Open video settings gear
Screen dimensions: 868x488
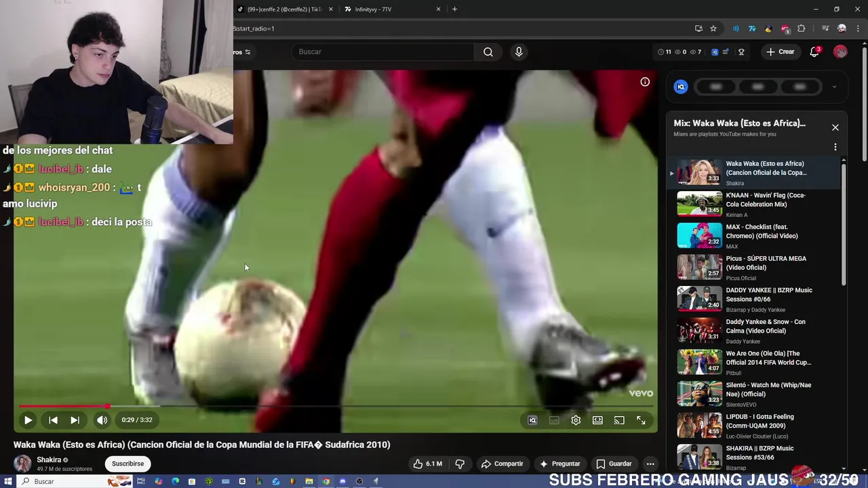[x=576, y=420]
